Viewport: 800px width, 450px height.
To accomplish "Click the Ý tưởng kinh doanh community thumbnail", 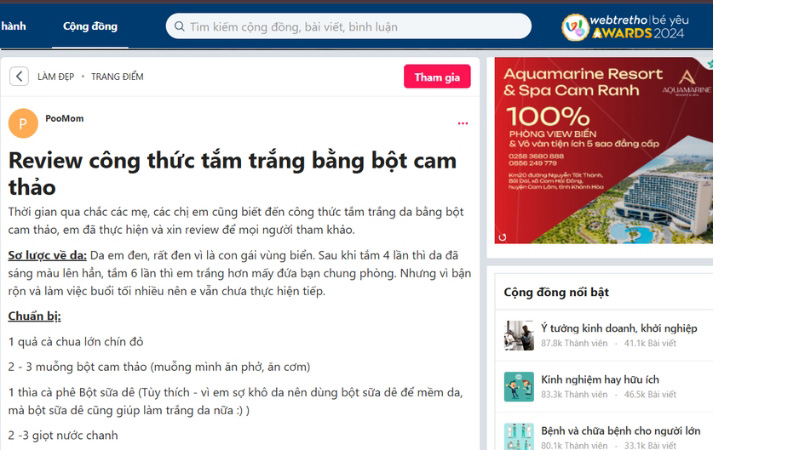I will click(x=519, y=335).
